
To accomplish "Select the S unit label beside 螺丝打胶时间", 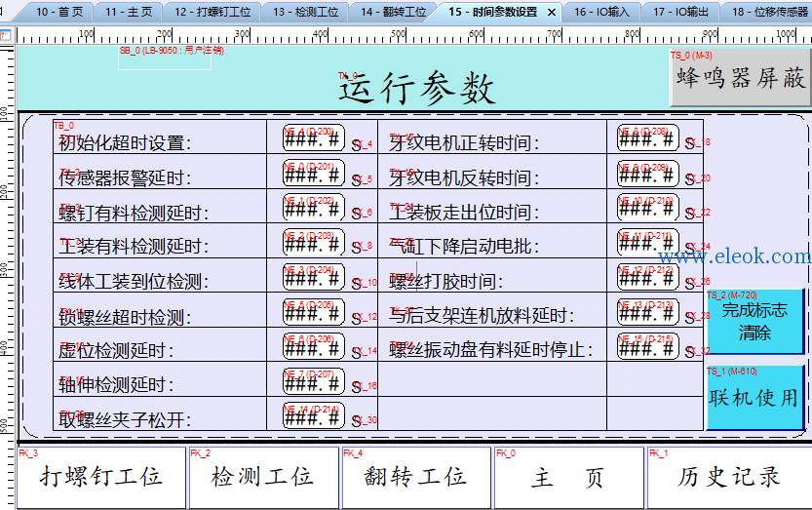I will pos(690,284).
